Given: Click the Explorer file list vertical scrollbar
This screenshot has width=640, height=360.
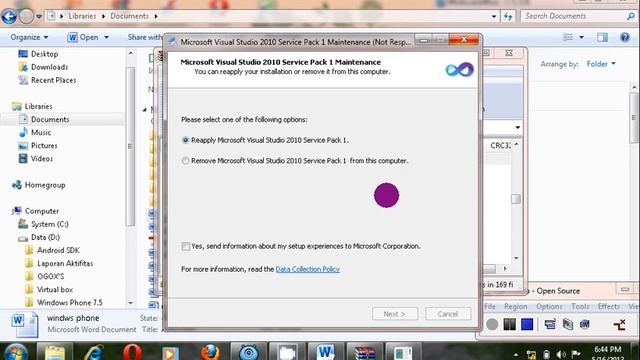Looking at the screenshot, I should coord(633,118).
